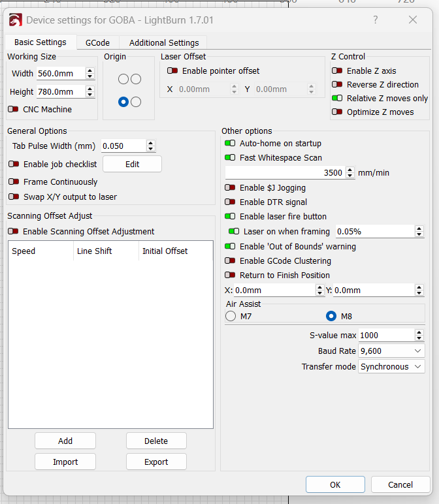This screenshot has height=504, width=439.
Task: Click the job checklist Edit button
Action: pos(132,165)
